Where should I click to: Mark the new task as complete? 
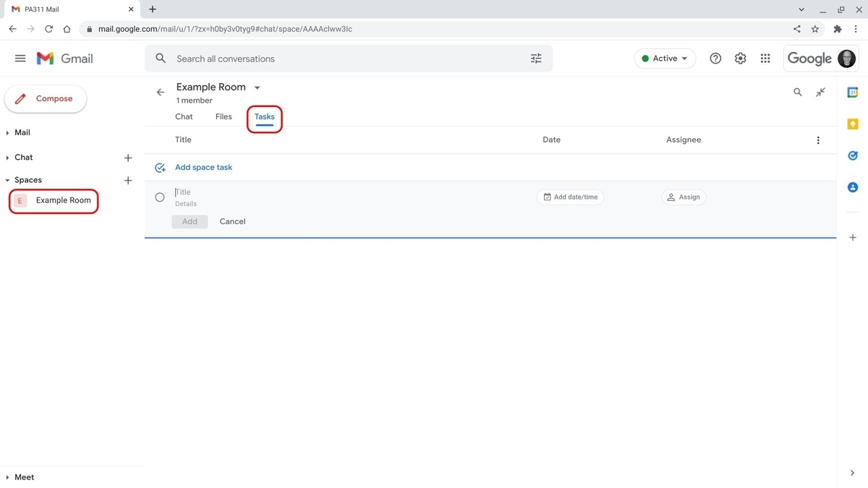point(160,197)
